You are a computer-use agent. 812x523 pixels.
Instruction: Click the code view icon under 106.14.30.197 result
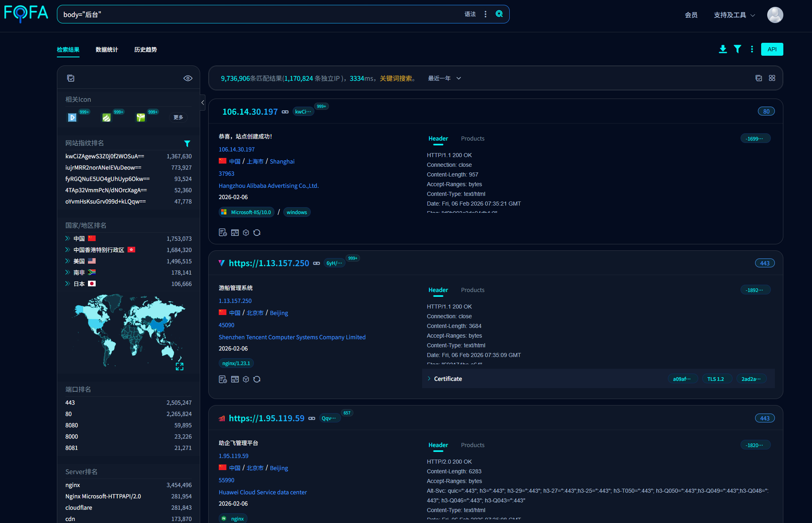point(235,233)
